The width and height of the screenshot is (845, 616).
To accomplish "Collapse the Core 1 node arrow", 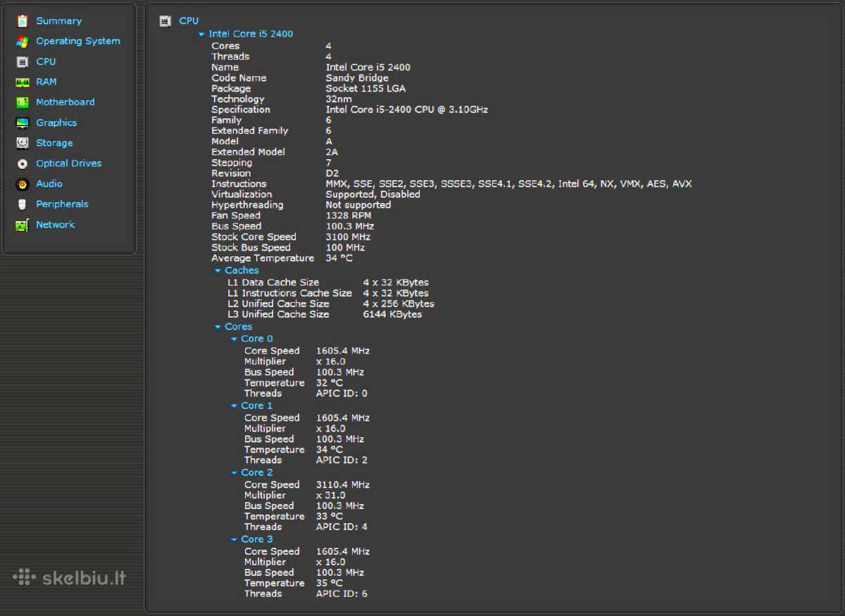I will click(234, 406).
